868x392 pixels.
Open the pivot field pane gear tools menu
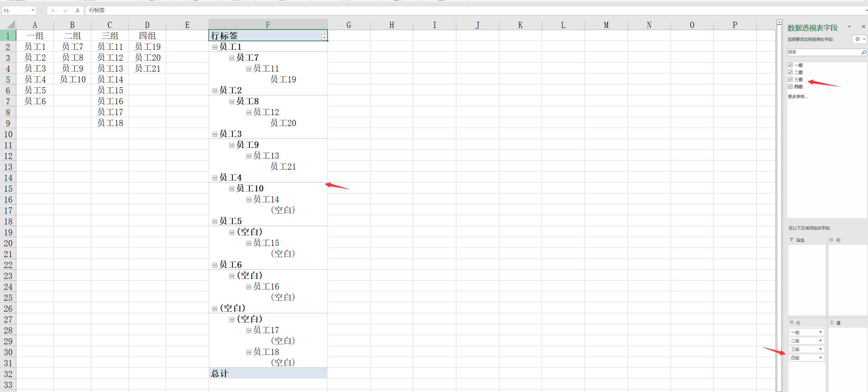coord(859,39)
